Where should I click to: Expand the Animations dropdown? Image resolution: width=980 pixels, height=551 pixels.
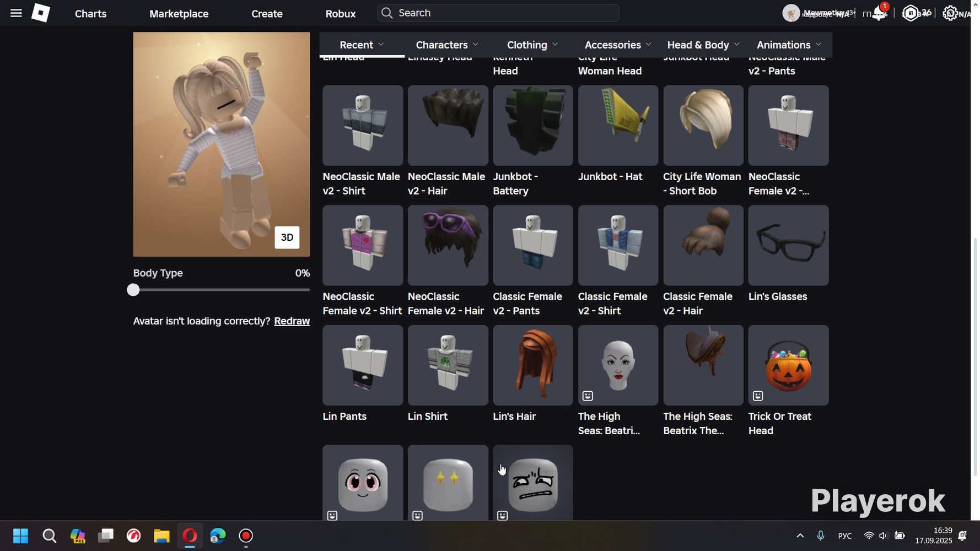coord(789,45)
